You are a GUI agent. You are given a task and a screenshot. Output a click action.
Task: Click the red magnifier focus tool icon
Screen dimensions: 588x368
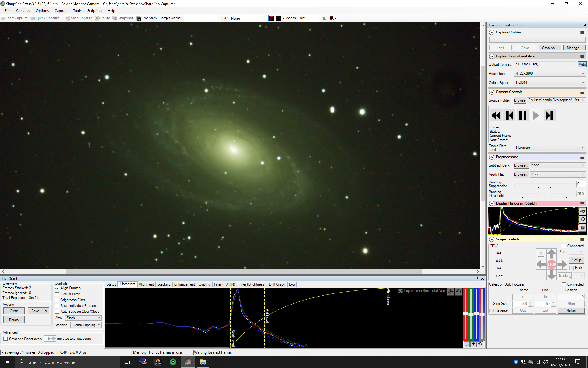(332, 18)
